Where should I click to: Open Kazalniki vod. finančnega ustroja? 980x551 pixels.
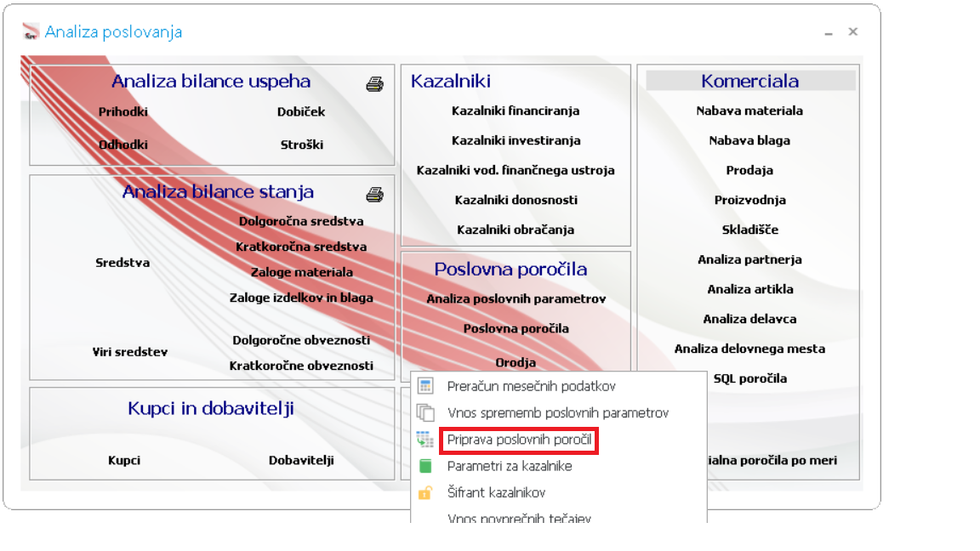[x=516, y=170]
